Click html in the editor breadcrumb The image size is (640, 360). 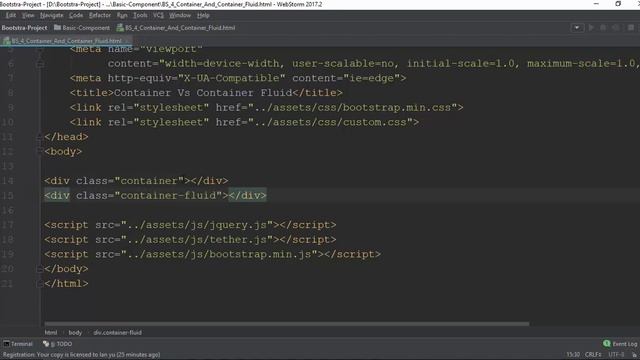(x=51, y=333)
